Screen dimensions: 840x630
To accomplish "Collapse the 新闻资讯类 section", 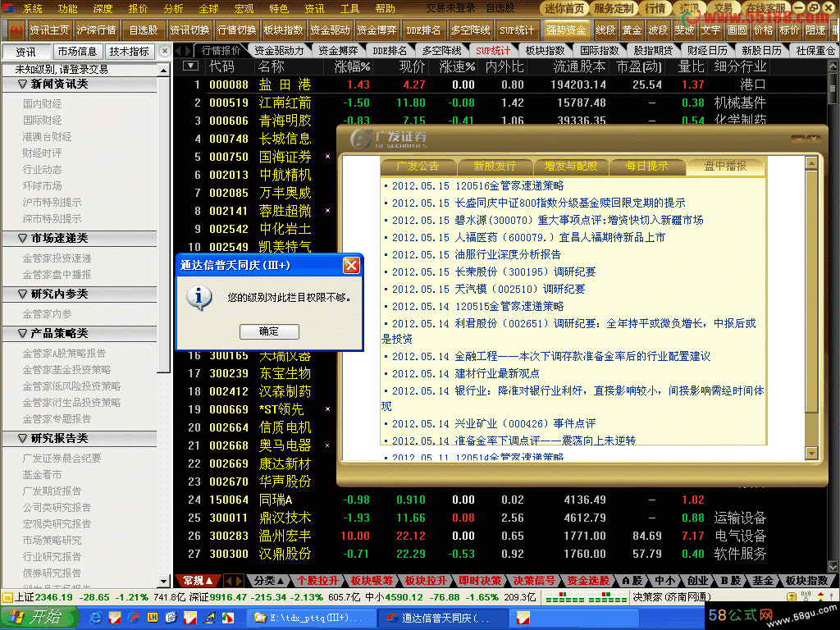I will pyautogui.click(x=22, y=84).
